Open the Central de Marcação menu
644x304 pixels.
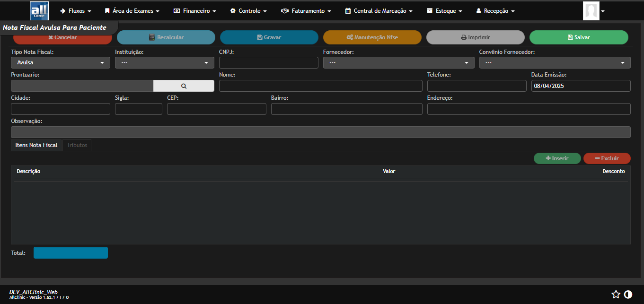379,11
